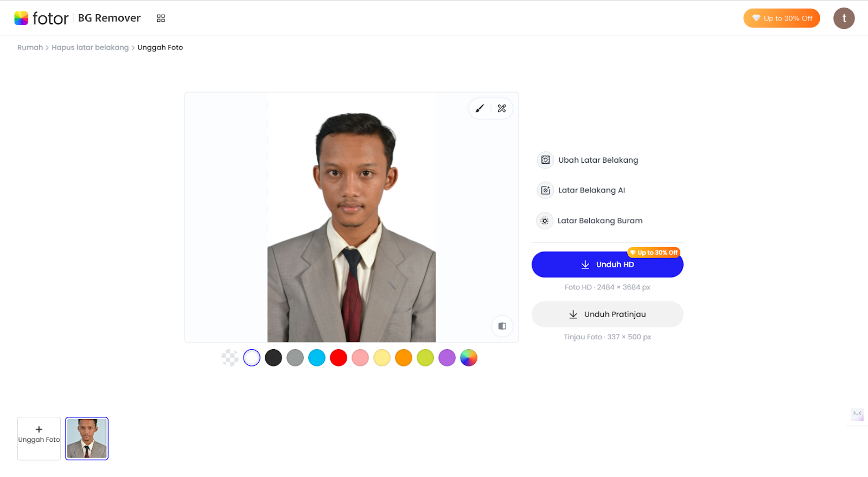This screenshot has width=868, height=477.
Task: Click the Latar Belakang AI icon
Action: pyautogui.click(x=545, y=190)
